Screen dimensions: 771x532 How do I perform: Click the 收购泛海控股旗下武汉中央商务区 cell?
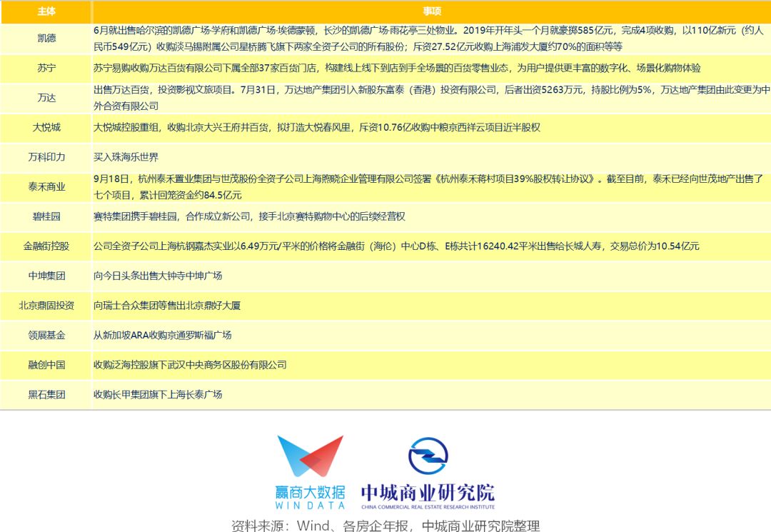coord(432,365)
